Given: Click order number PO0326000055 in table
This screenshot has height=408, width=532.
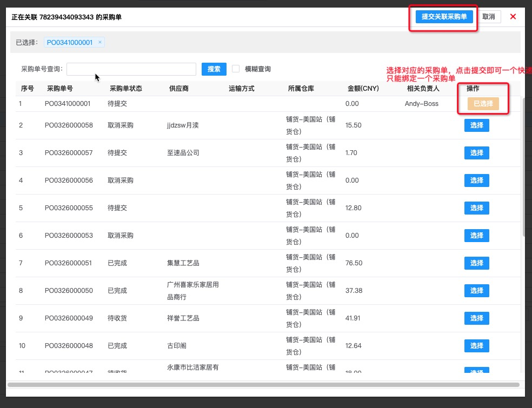Looking at the screenshot, I should pos(69,208).
